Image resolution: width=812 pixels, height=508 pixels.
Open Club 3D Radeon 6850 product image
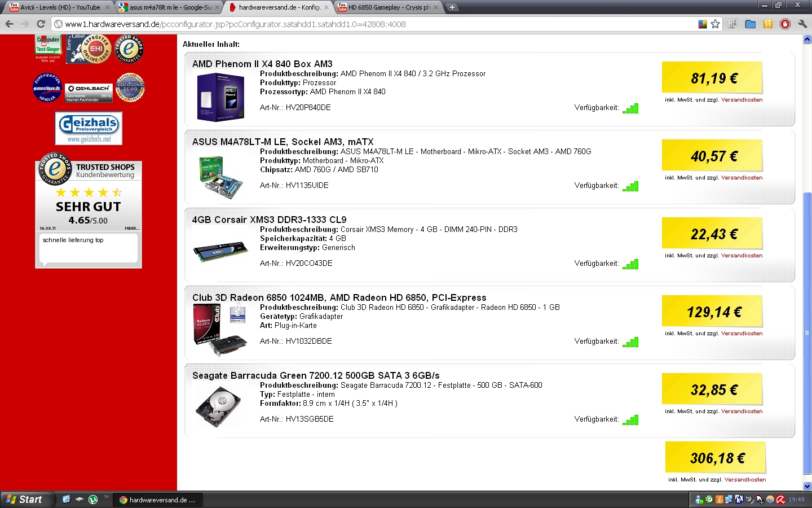pos(220,330)
